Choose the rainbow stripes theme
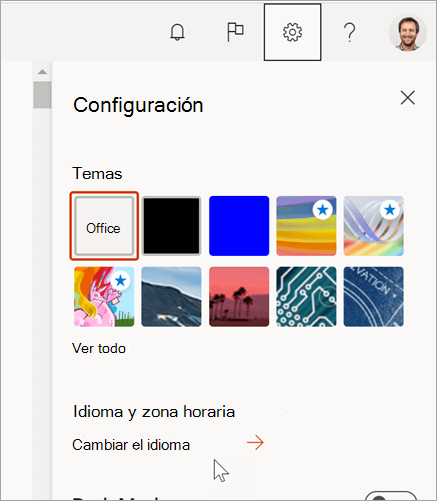Viewport: 437px width, 501px height. 306,226
